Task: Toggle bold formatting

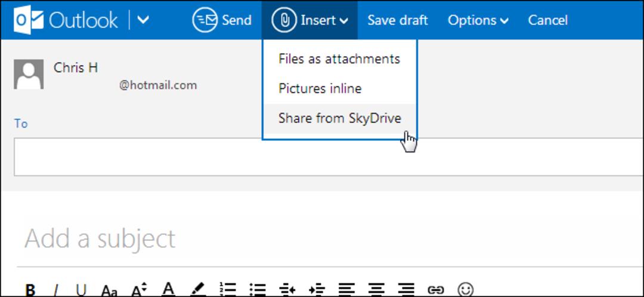Action: tap(30, 290)
